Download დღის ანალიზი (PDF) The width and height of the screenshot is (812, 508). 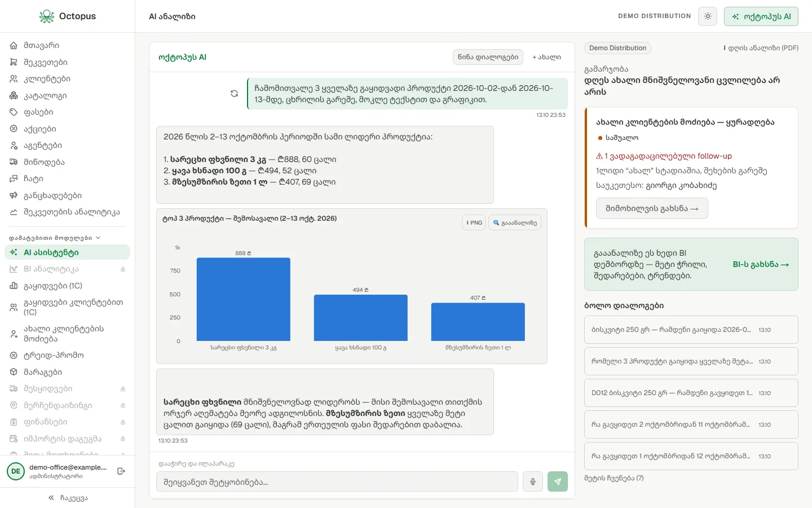[761, 48]
